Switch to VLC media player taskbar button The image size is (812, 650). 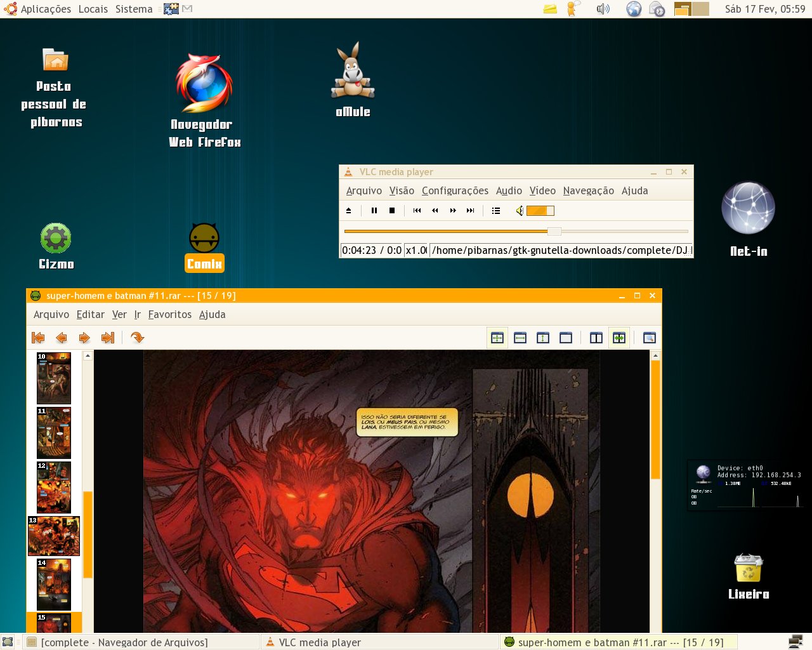pyautogui.click(x=379, y=642)
